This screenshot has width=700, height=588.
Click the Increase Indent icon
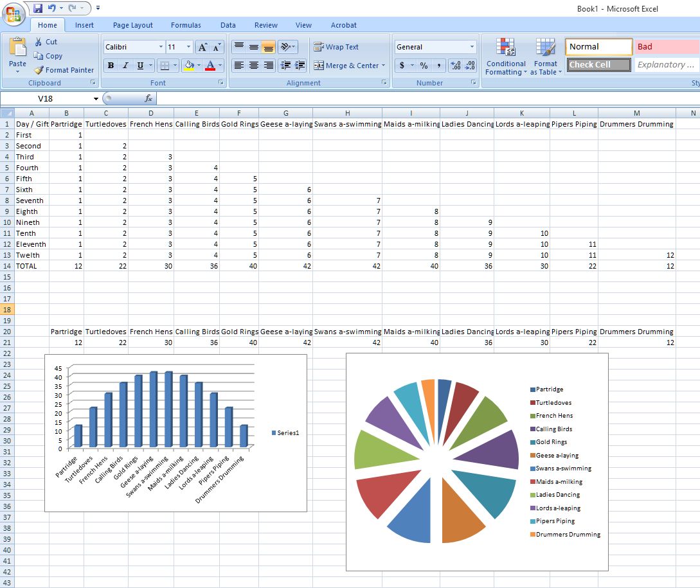(x=299, y=66)
